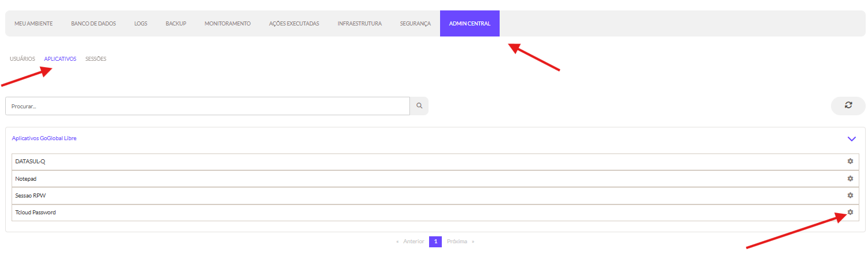Go to the Próxima page link

[x=457, y=242]
